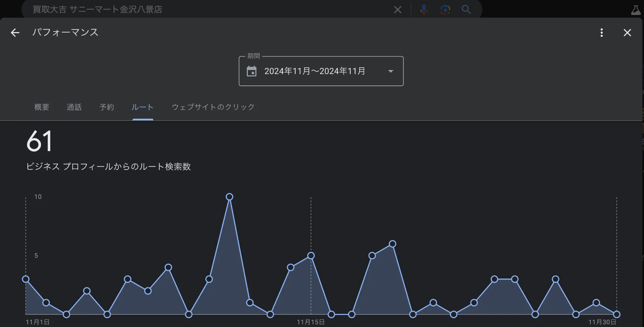Click the magnifying glass search icon
644x327 pixels.
click(x=466, y=9)
